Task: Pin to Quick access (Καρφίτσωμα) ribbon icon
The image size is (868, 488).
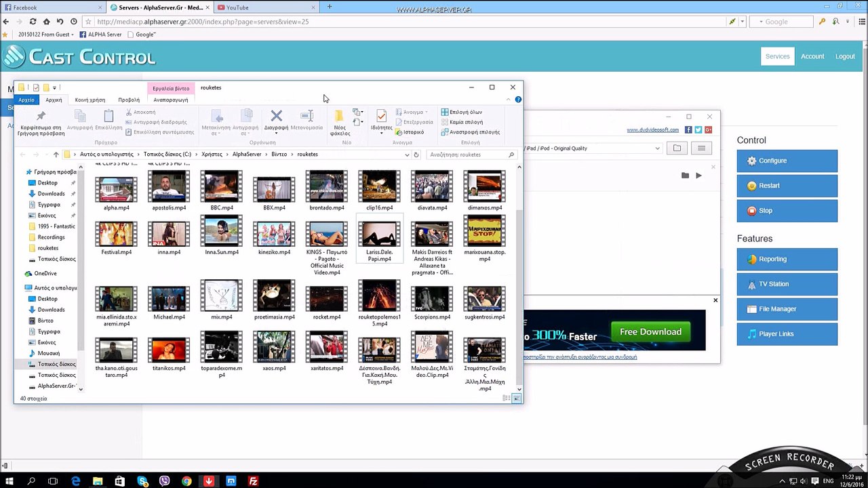Action: (x=41, y=116)
